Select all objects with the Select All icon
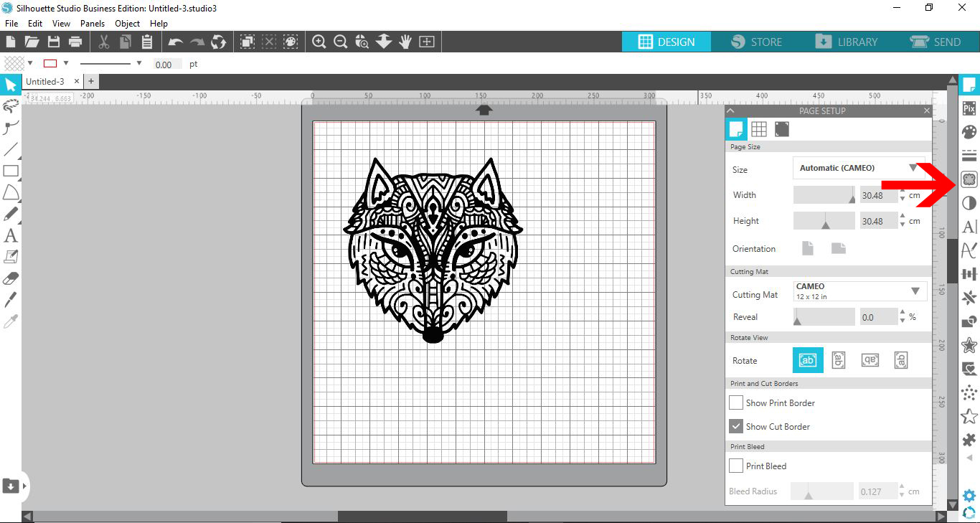This screenshot has width=980, height=523. (x=248, y=42)
